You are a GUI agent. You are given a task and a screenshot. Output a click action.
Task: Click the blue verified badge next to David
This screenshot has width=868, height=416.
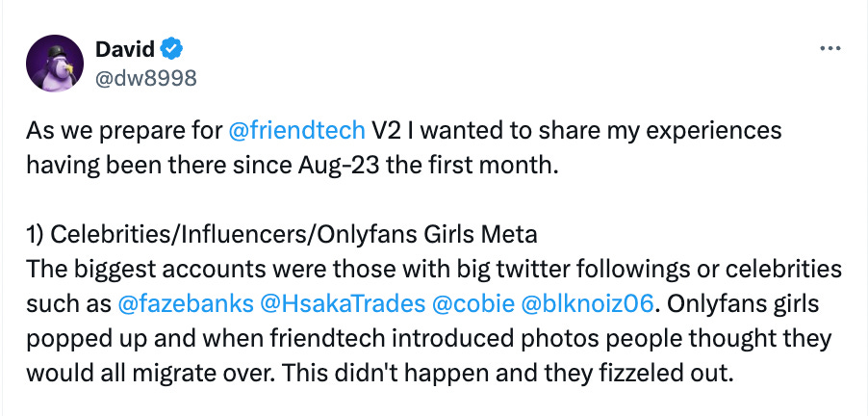click(x=172, y=49)
